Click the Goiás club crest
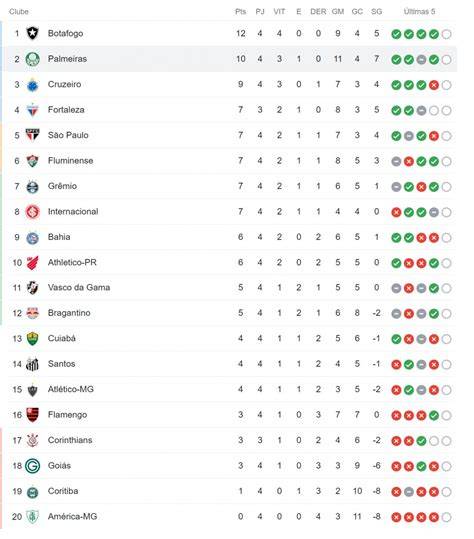The width and height of the screenshot is (474, 539). tap(33, 466)
